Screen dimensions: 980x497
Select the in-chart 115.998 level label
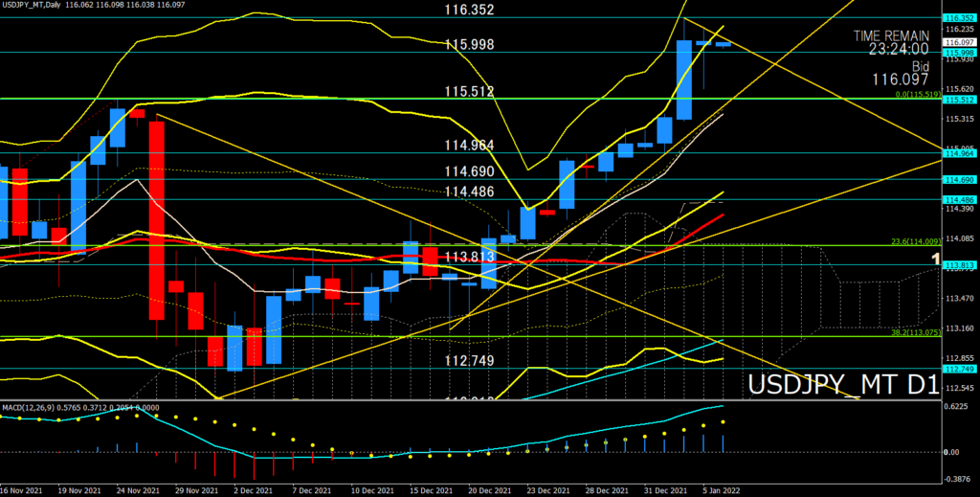pos(469,45)
